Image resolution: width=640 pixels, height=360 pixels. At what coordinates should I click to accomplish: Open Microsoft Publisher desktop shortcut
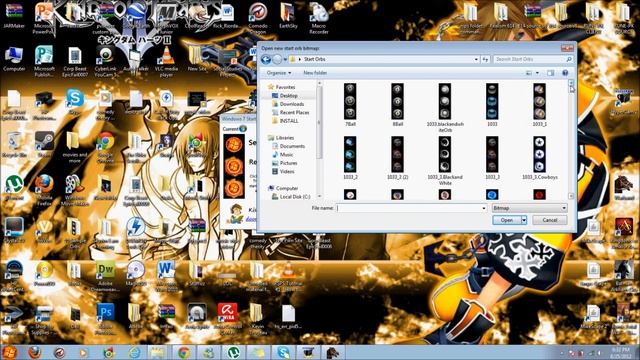click(44, 62)
